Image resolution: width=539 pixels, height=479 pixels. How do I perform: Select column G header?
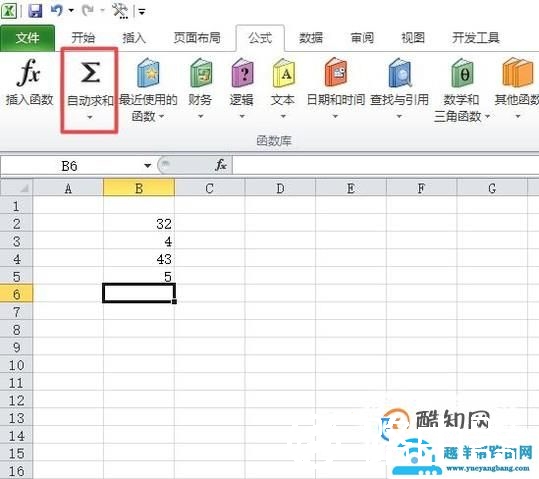point(492,188)
